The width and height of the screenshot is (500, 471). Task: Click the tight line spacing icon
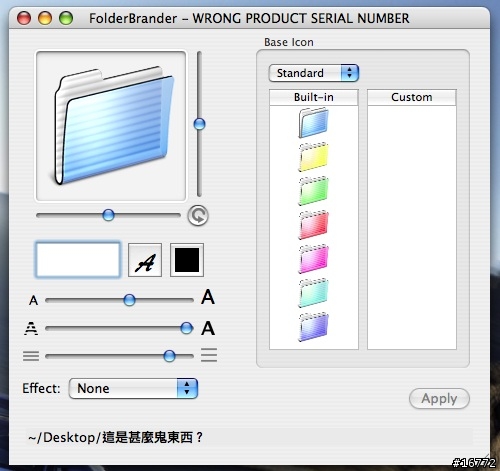pos(31,356)
